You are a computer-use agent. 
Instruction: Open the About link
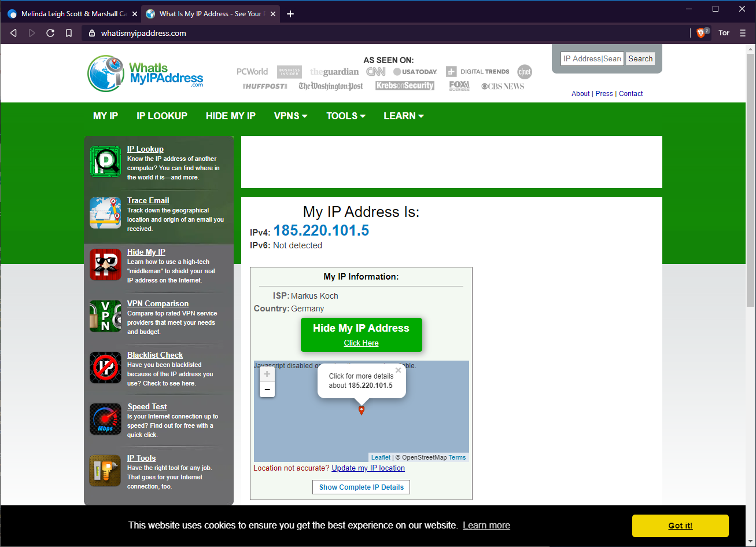[580, 93]
